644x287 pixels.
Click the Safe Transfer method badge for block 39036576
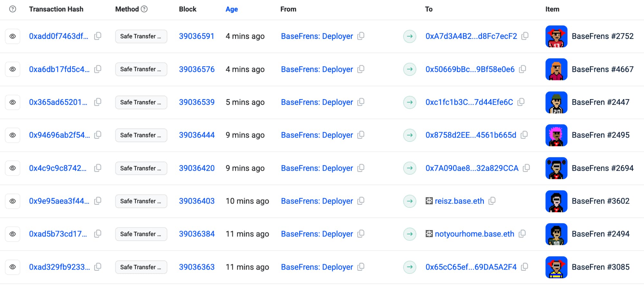click(141, 69)
